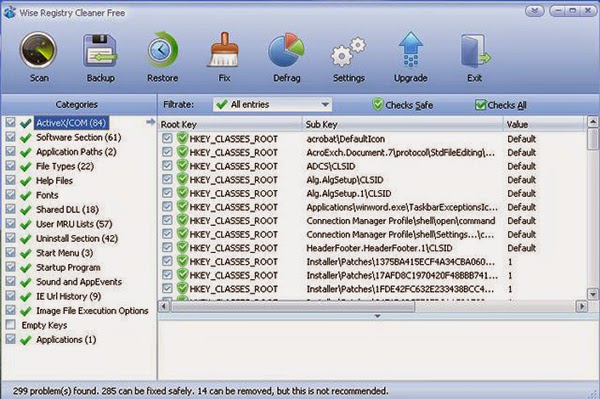Select Uninstall Section (42) category

tap(77, 239)
